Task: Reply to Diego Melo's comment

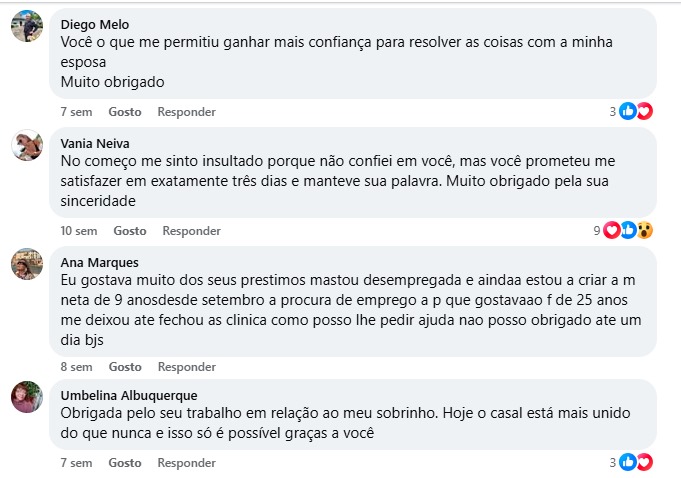Action: coord(186,112)
